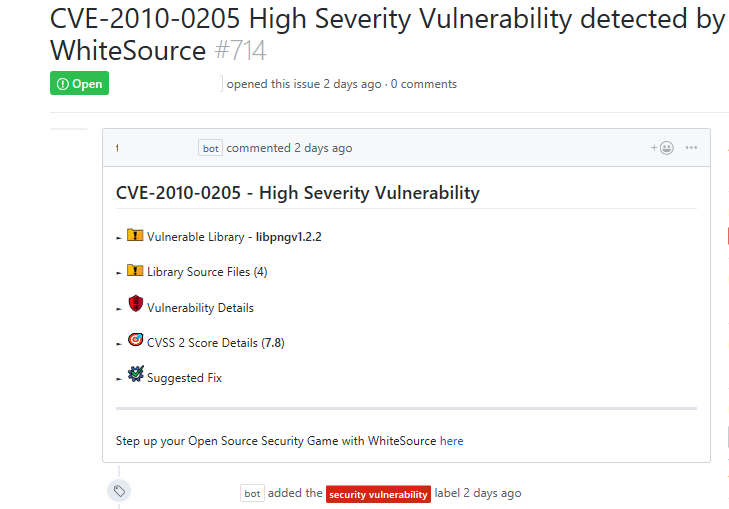
Task: Click the yellow warning icon beside Library Source Files
Action: coord(135,271)
